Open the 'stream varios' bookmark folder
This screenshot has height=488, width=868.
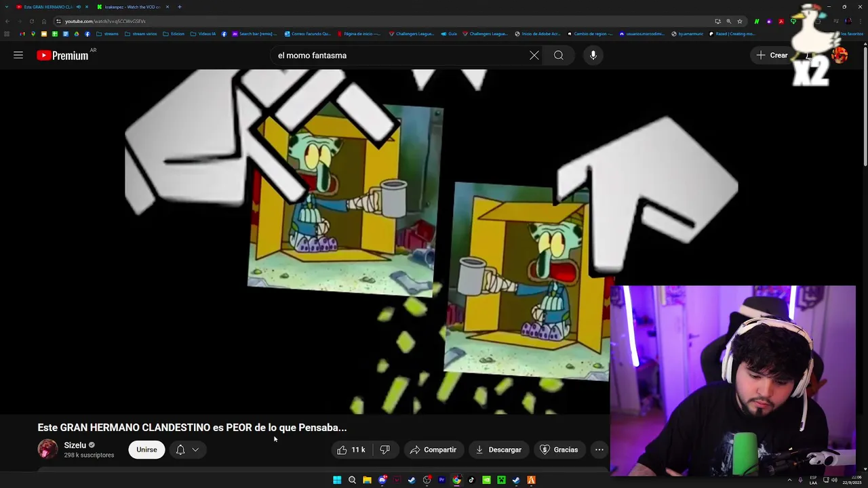click(140, 34)
